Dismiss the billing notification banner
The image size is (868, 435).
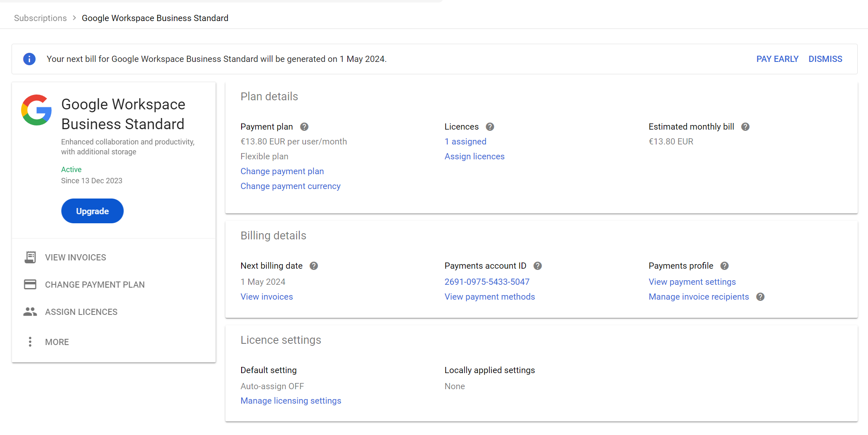[x=825, y=59]
